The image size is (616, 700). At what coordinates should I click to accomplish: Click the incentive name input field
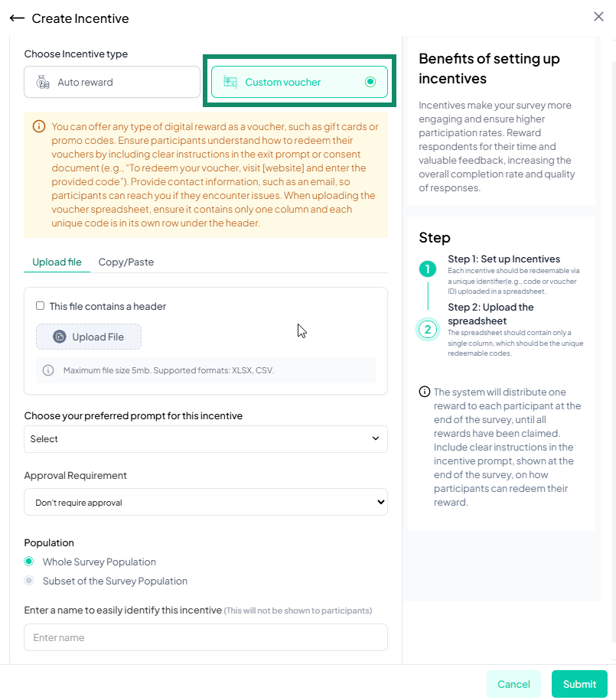205,637
